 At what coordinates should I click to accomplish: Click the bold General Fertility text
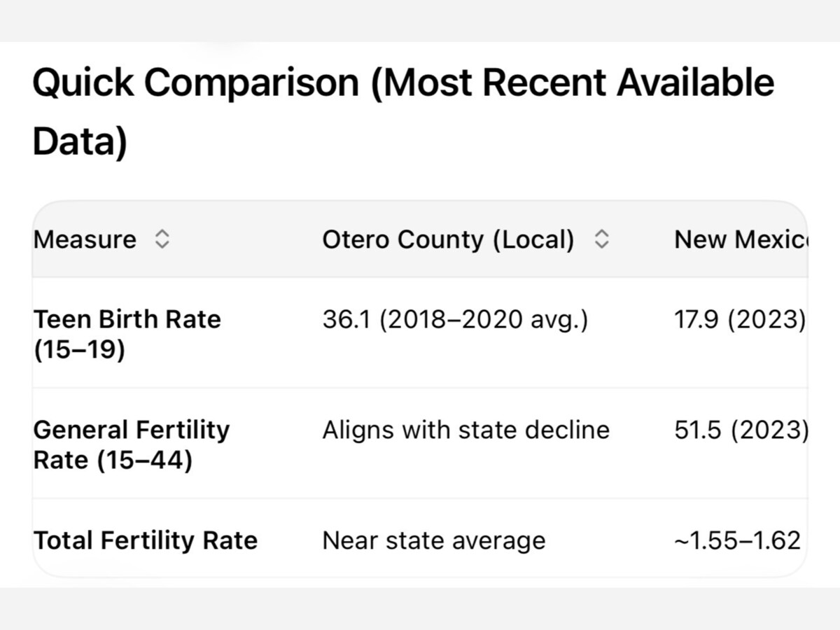131,430
